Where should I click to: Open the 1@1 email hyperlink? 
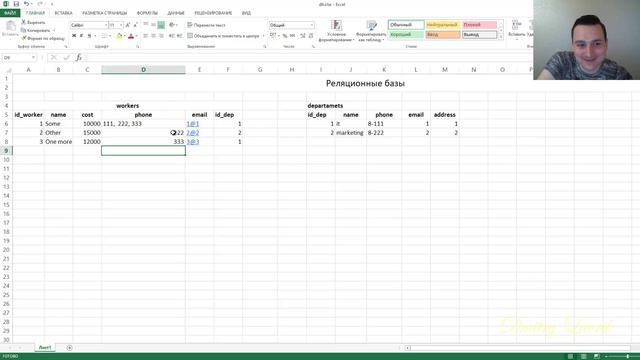(x=193, y=124)
